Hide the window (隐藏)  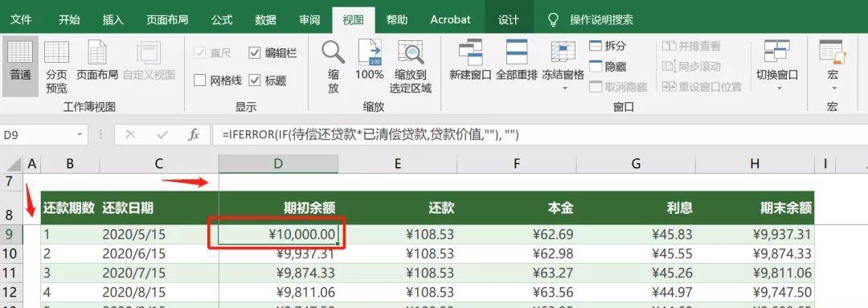point(608,67)
